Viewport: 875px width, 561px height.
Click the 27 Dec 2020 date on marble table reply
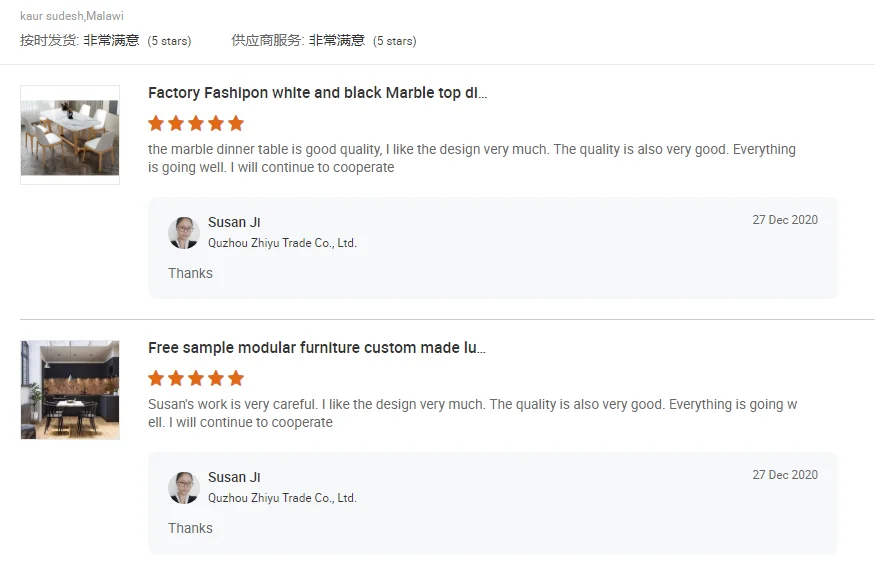tap(785, 220)
